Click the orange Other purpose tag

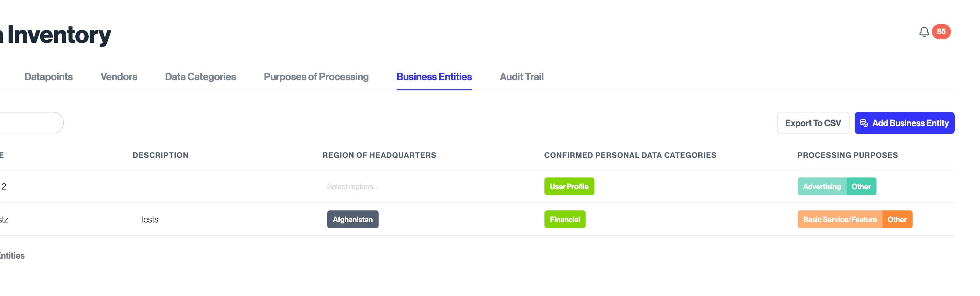897,219
